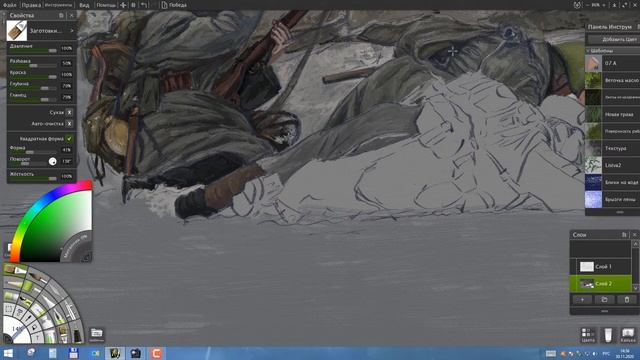Click the Поворот angle value field
Viewport: 640px width, 360px height.
[67, 161]
